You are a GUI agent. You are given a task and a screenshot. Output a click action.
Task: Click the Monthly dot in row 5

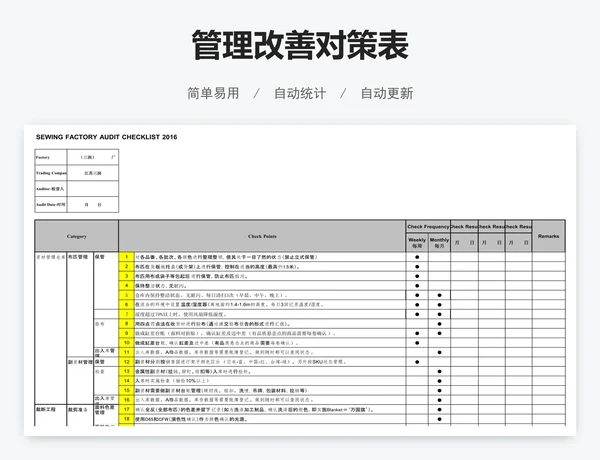coord(439,295)
